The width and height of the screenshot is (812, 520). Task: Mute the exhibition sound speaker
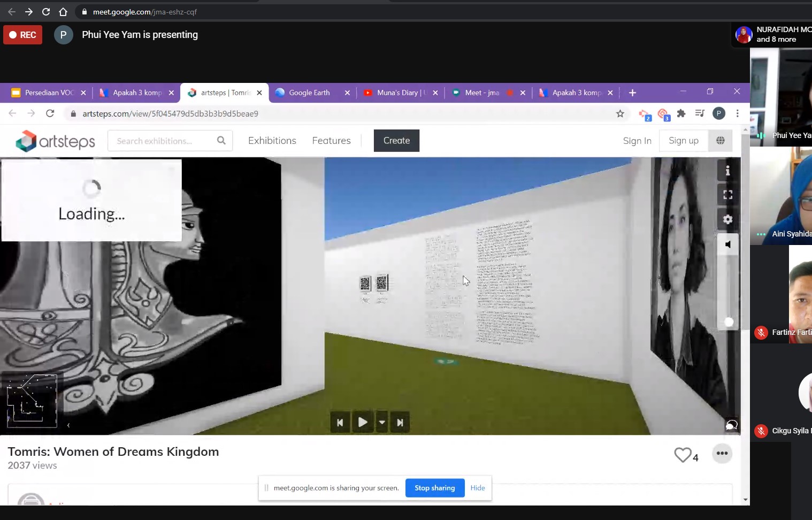(727, 244)
